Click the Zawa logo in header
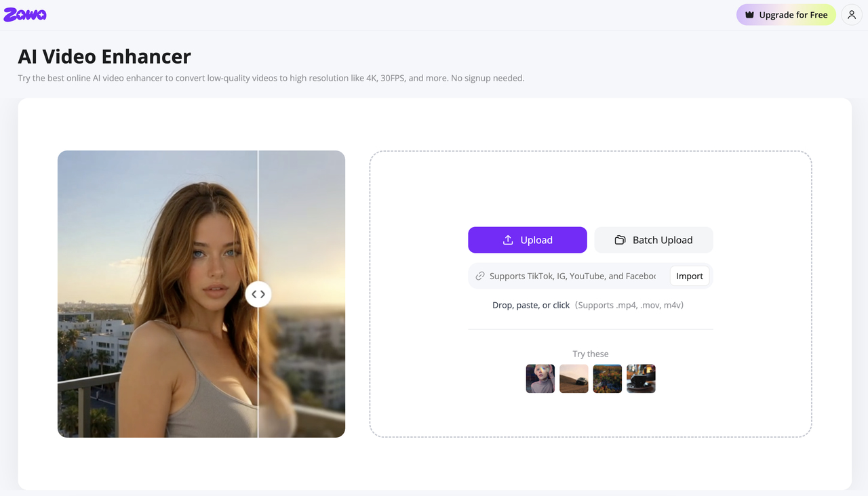The width and height of the screenshot is (868, 496). [x=25, y=14]
